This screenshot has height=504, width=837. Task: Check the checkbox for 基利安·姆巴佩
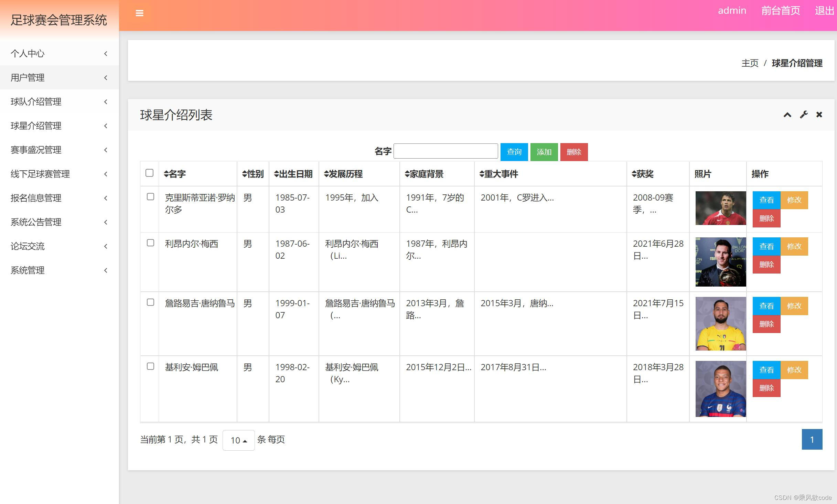[150, 367]
